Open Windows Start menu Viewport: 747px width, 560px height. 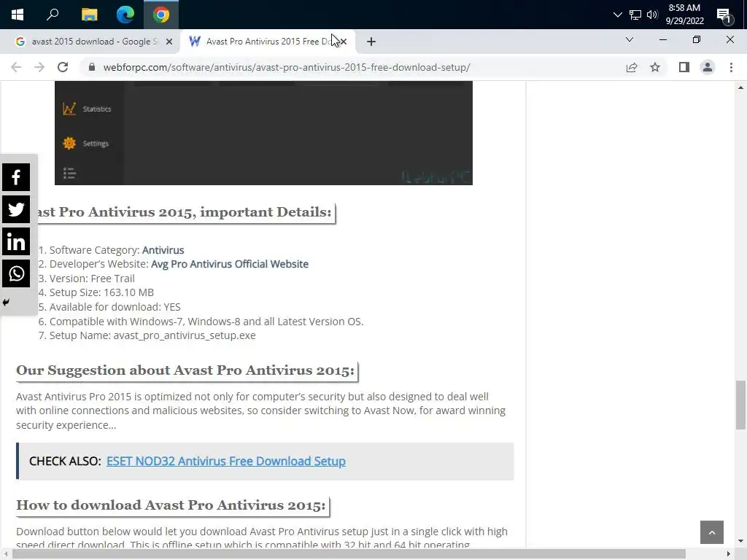(18, 15)
